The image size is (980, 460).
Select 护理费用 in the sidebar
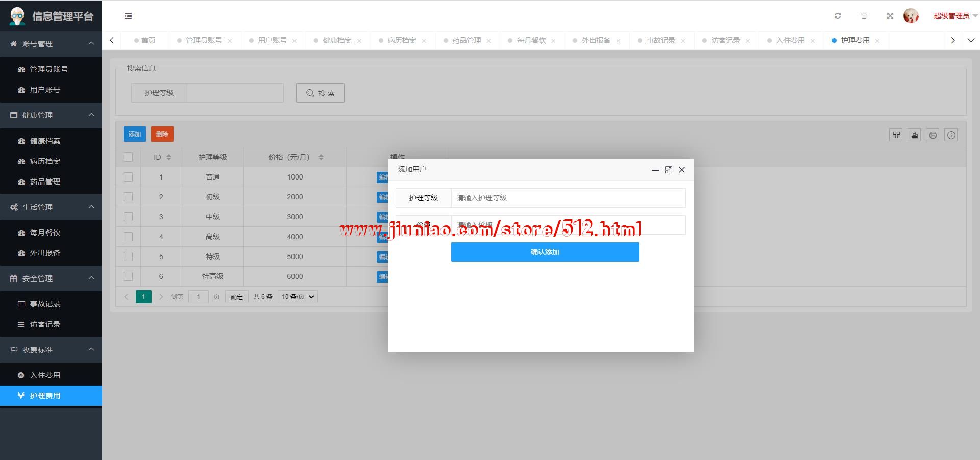click(51, 396)
